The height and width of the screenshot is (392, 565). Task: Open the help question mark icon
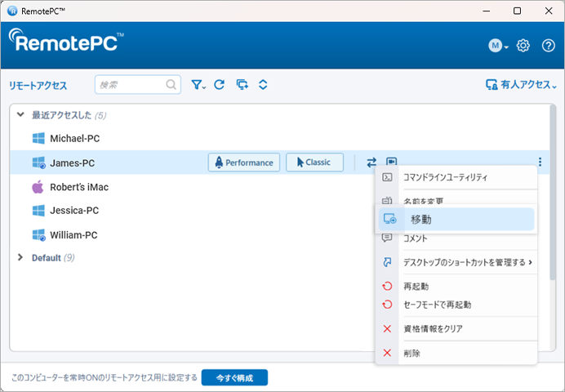[x=549, y=46]
